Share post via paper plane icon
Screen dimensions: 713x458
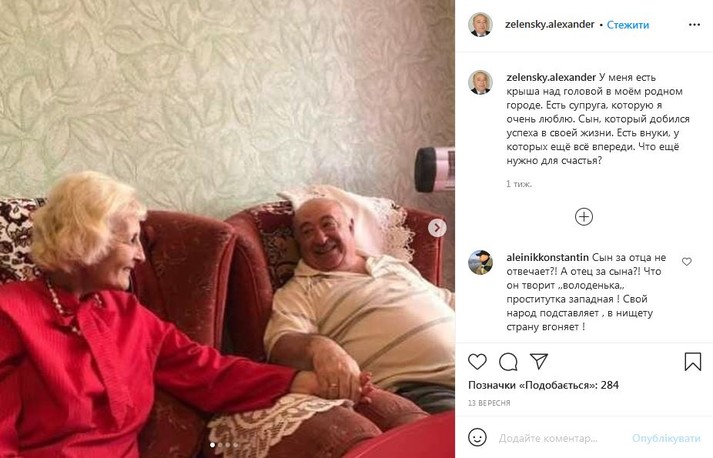(539, 361)
